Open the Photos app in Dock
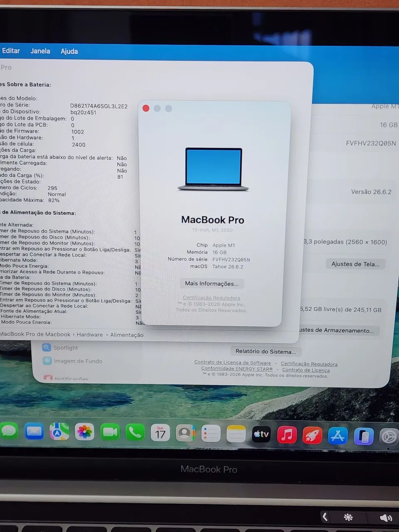Viewport: 399px width, 532px height. pyautogui.click(x=84, y=433)
